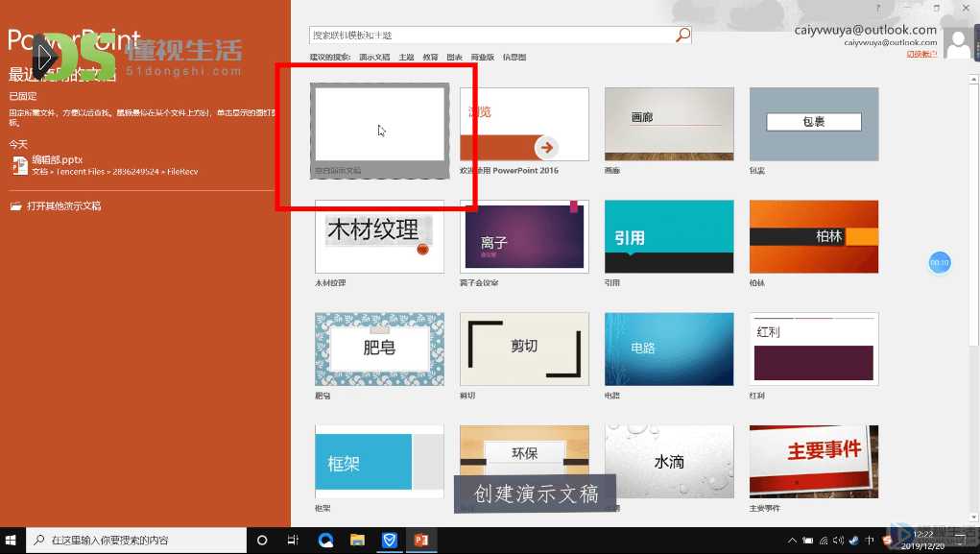Screen dimensions: 980x554
Task: Click PowerPoint icon on taskbar
Action: pos(421,541)
